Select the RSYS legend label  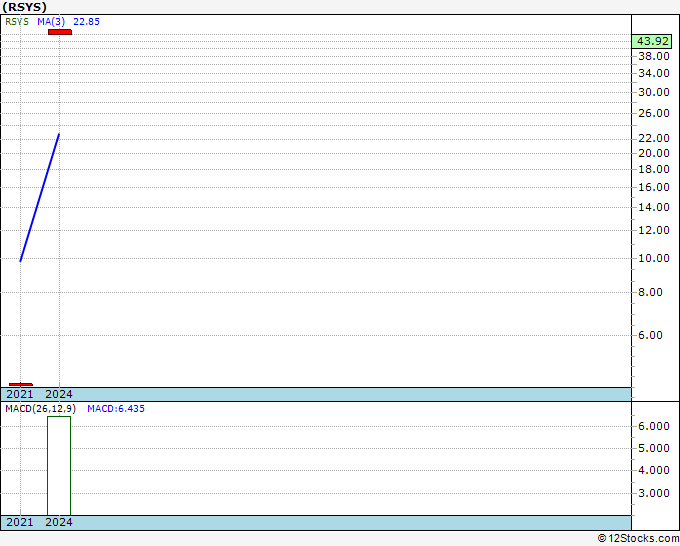click(17, 22)
